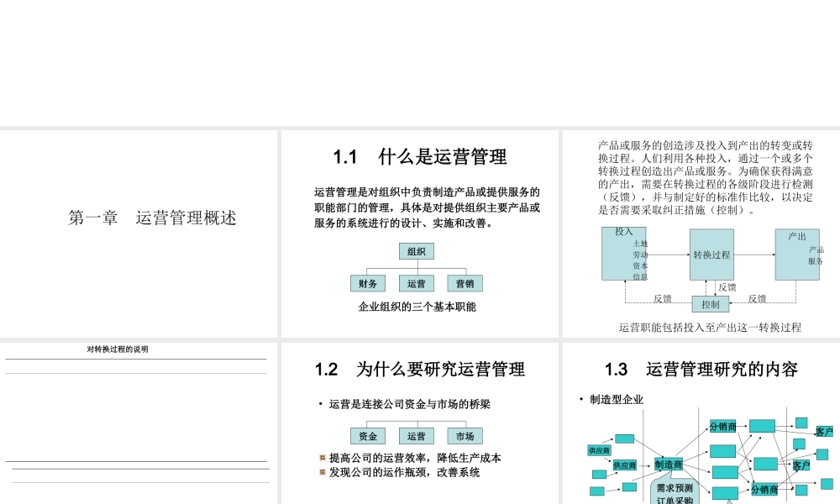Screen dimensions: 840x504
Task: Click the line 发现公司的运作瓶颈，改善系统
Action: click(x=404, y=472)
